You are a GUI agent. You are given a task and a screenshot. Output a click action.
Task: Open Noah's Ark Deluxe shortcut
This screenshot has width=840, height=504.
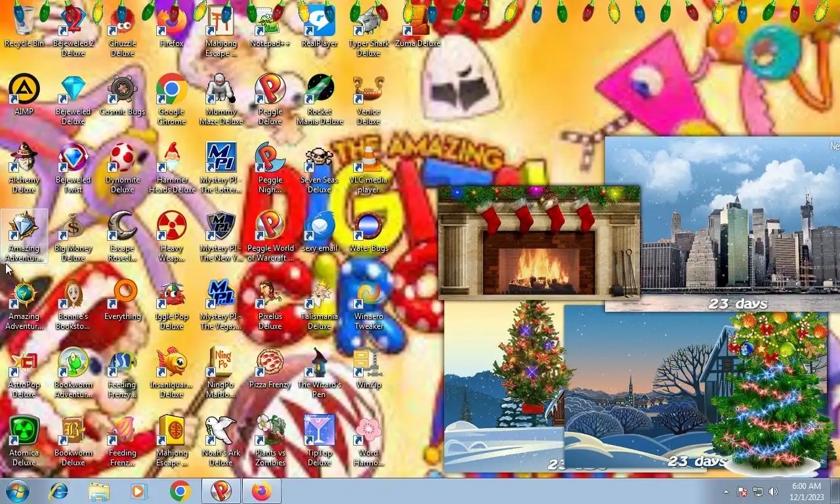click(x=221, y=440)
